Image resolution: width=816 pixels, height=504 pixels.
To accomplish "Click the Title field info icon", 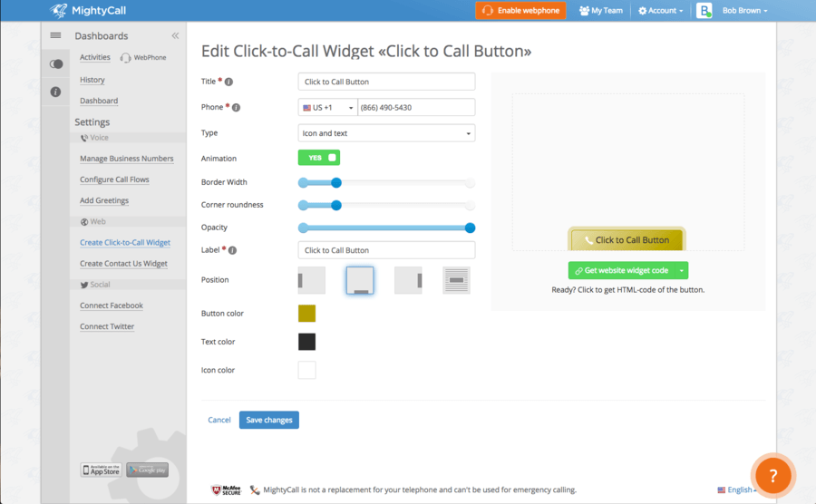I will 228,82.
